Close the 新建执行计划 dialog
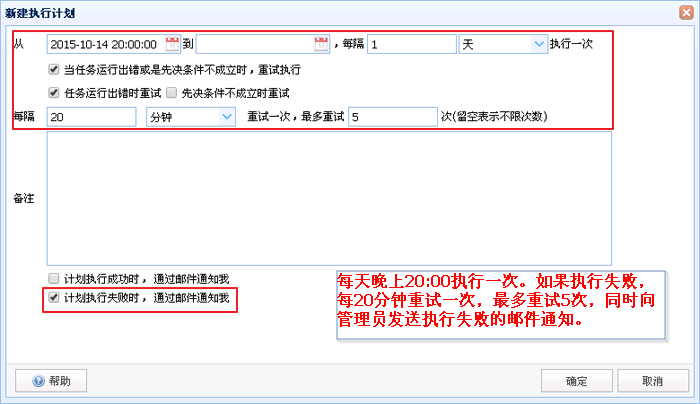Screen dimensions: 700x404 tap(686, 12)
